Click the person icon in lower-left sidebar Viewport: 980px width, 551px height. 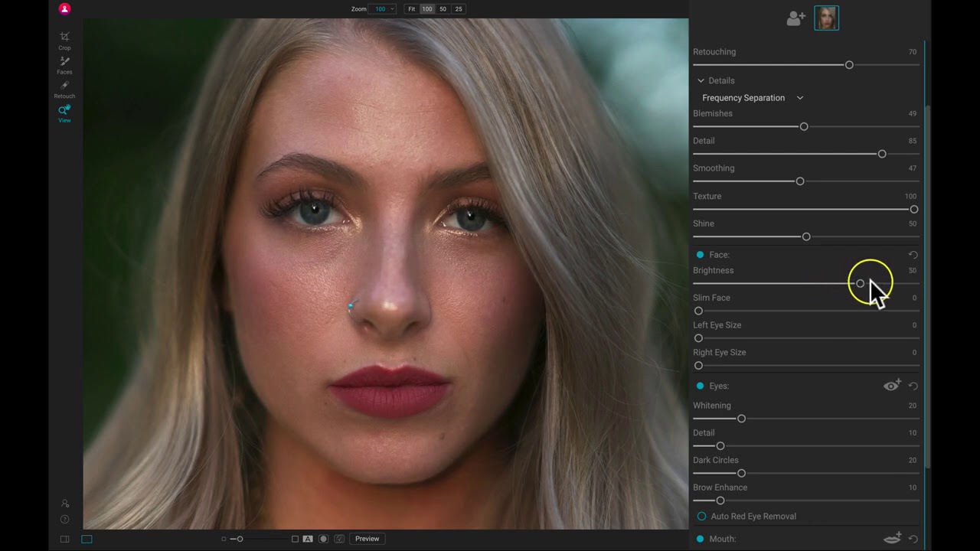[x=64, y=504]
